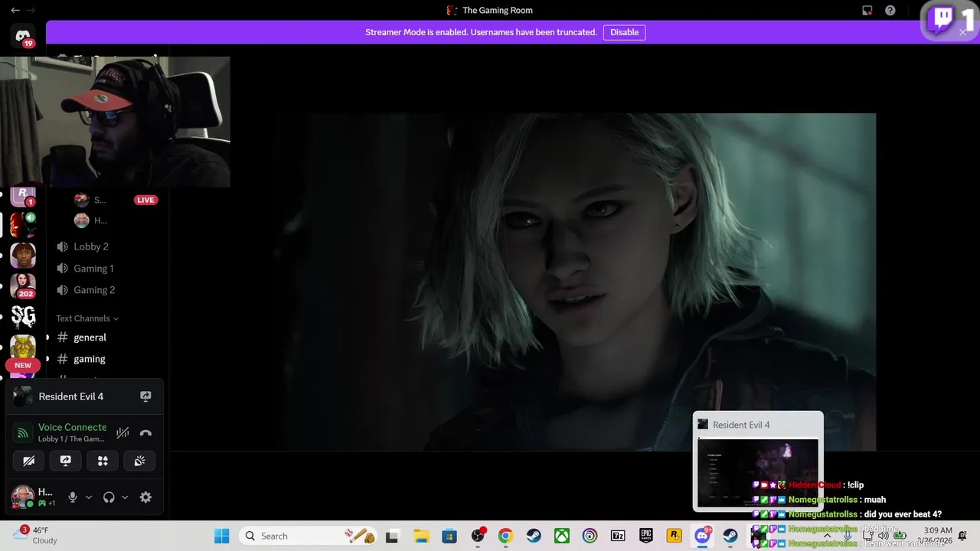Expand microphone input options arrow

[88, 497]
